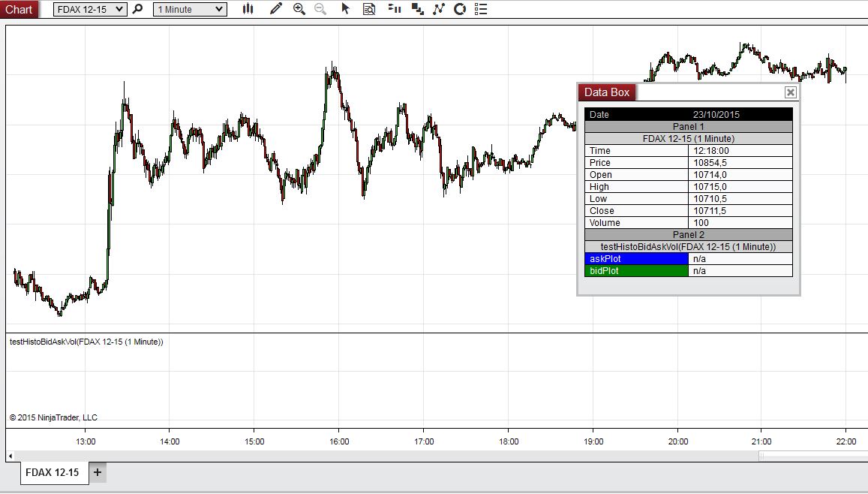Click the testHistoBidAskVol indicator panel label
This screenshot has height=494, width=868.
click(86, 342)
